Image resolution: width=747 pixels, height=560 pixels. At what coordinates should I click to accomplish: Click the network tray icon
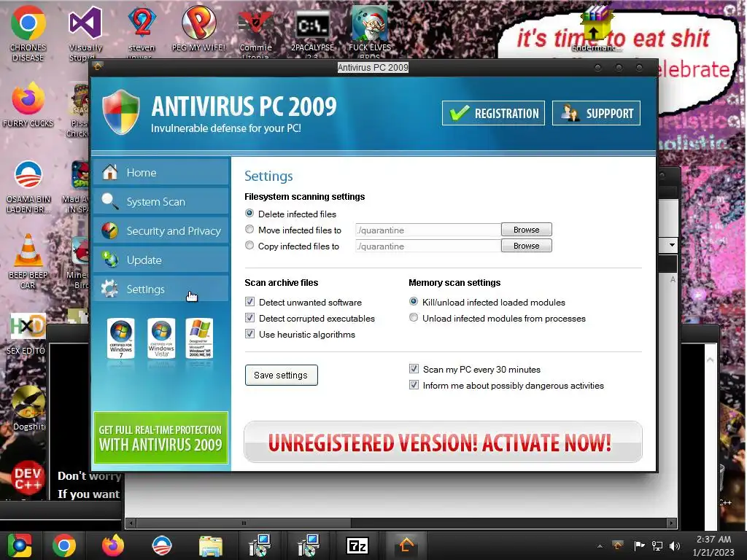coord(657,546)
